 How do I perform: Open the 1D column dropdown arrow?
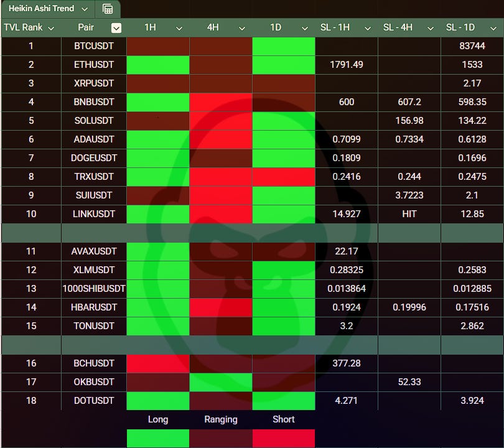(x=305, y=28)
